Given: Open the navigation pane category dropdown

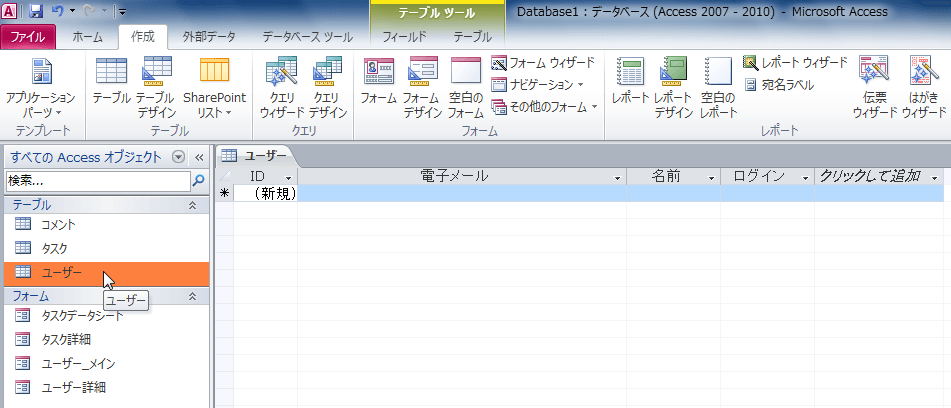Looking at the screenshot, I should (178, 158).
